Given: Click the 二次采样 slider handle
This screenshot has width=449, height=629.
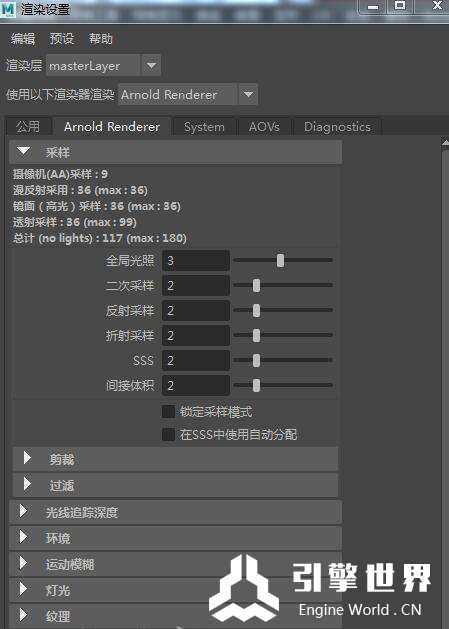Looking at the screenshot, I should 256,285.
